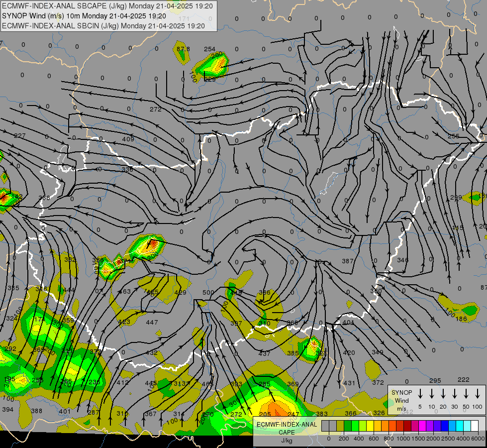
Task: Click the wind legend arrow above 10
Action: pyautogui.click(x=431, y=394)
